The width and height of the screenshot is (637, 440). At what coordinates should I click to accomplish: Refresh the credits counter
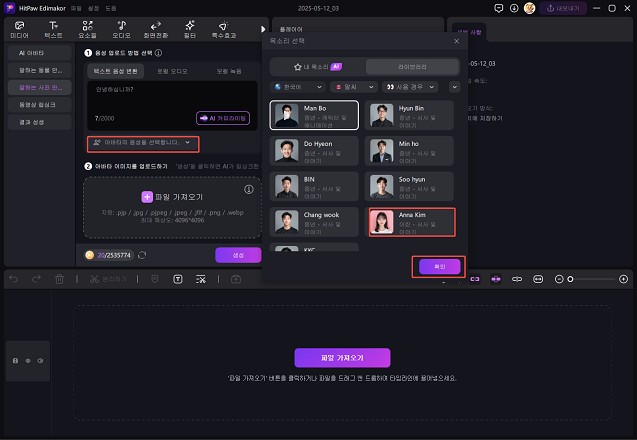(142, 255)
